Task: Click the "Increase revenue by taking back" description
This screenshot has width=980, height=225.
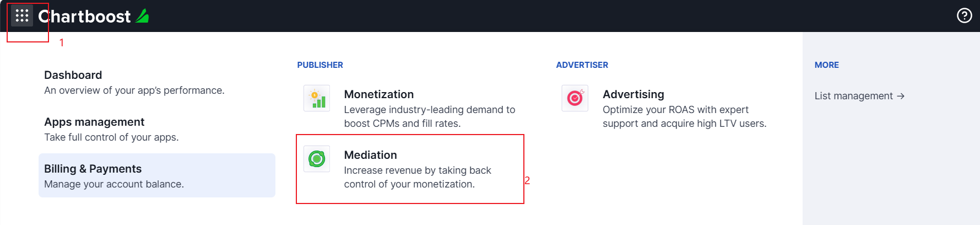Action: 418,170
